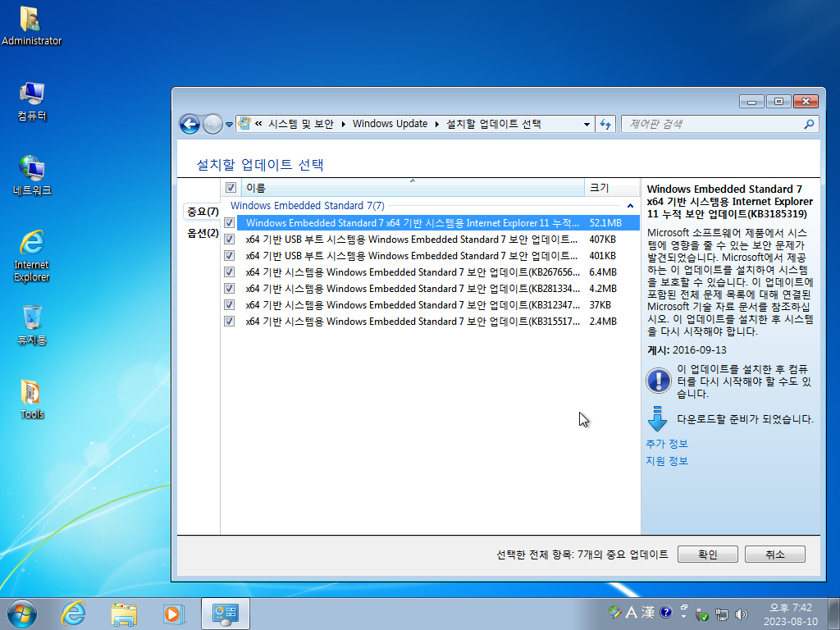
Task: Uncheck the KB312347 security update
Action: coord(230,305)
